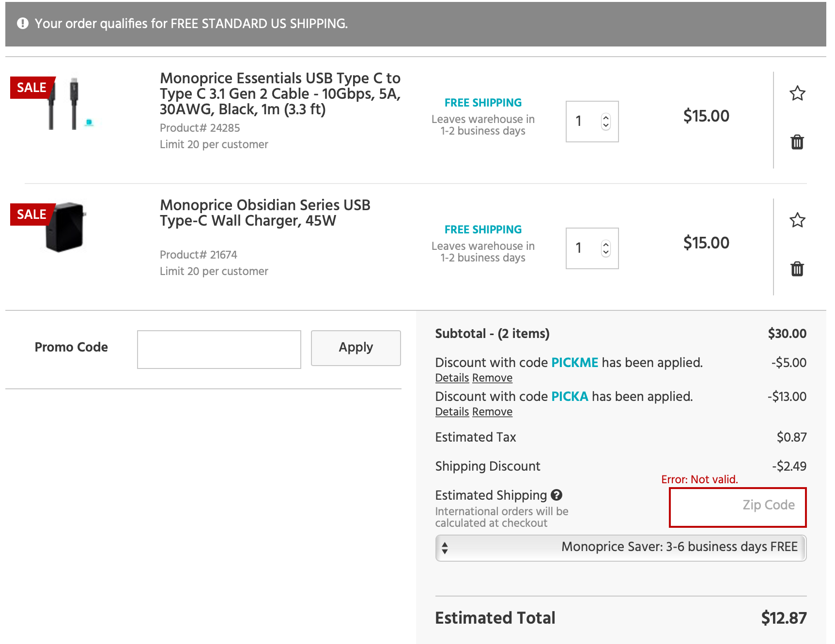Focus the Promo Code text field
This screenshot has width=835, height=644.
[219, 350]
